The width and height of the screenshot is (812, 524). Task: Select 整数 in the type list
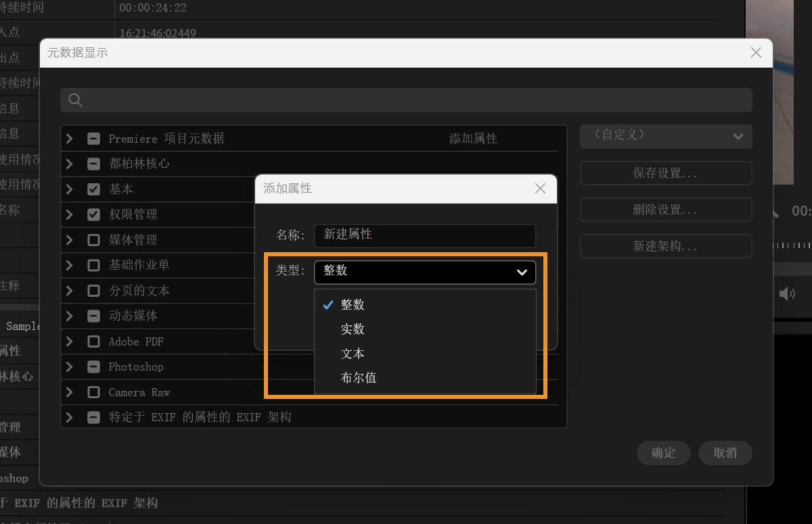pyautogui.click(x=425, y=305)
